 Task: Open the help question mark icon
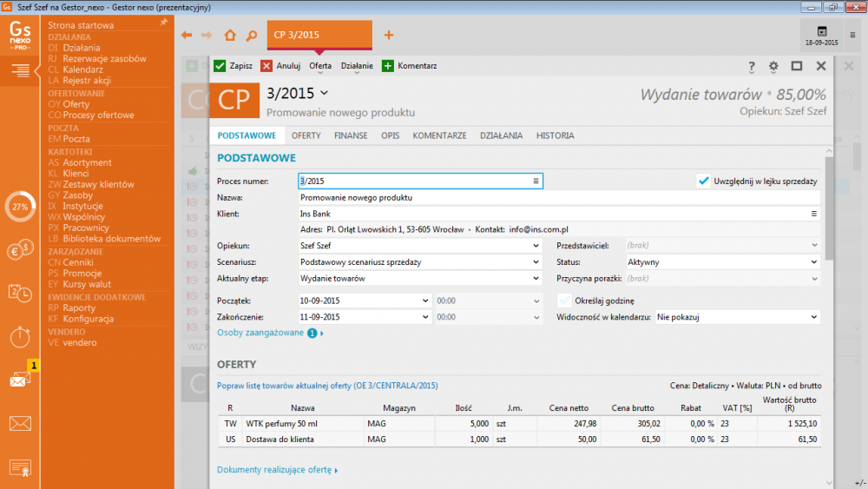[x=752, y=66]
